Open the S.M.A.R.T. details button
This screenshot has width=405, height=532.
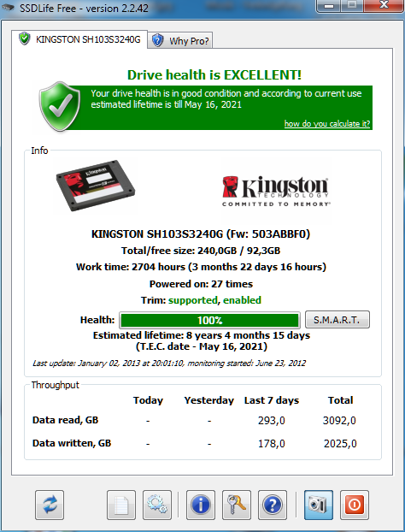coord(337,320)
